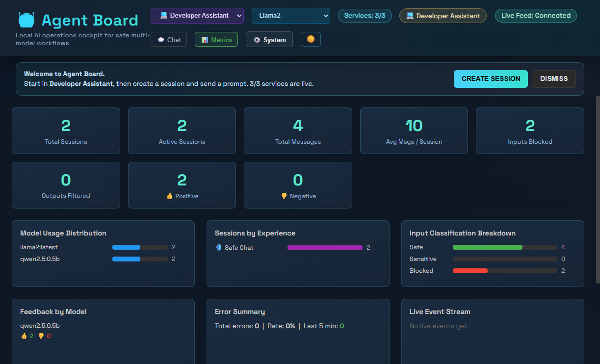Click the Inputs Blocked stat card
Image resolution: width=600 pixels, height=364 pixels.
point(530,131)
